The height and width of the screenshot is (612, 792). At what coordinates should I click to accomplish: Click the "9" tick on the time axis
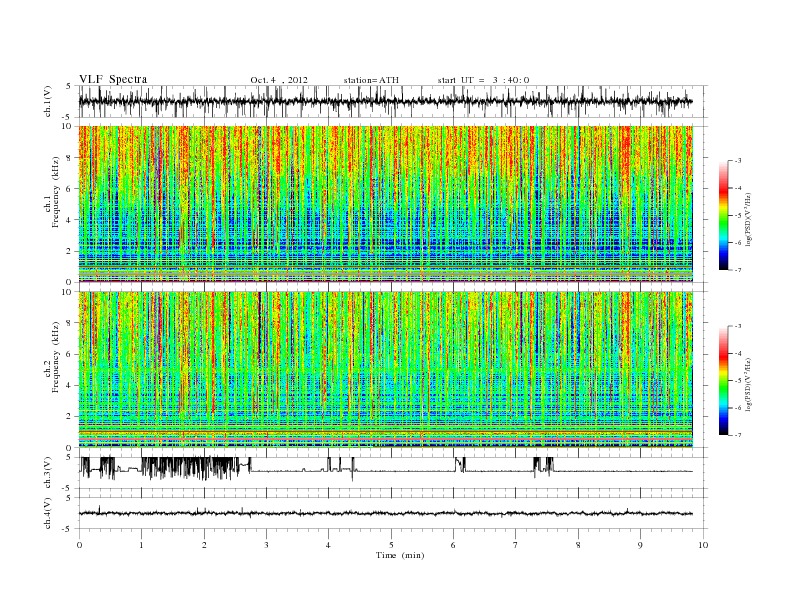pos(641,545)
